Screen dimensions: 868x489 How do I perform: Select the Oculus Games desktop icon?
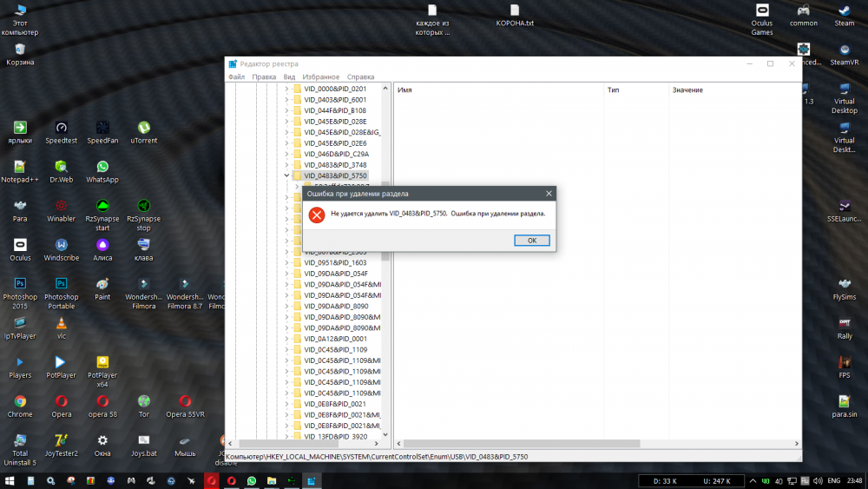coord(762,20)
